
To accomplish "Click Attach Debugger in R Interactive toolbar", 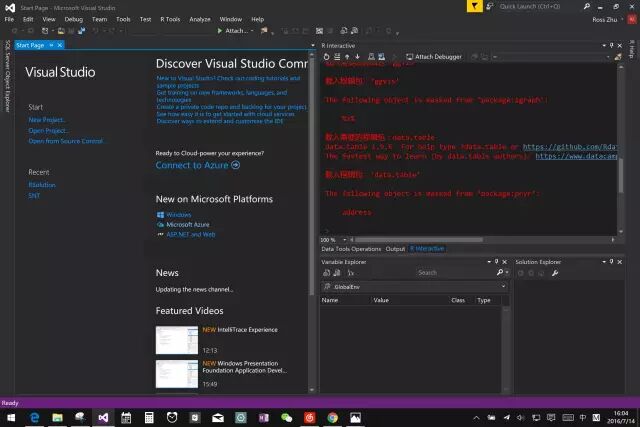I will [434, 57].
